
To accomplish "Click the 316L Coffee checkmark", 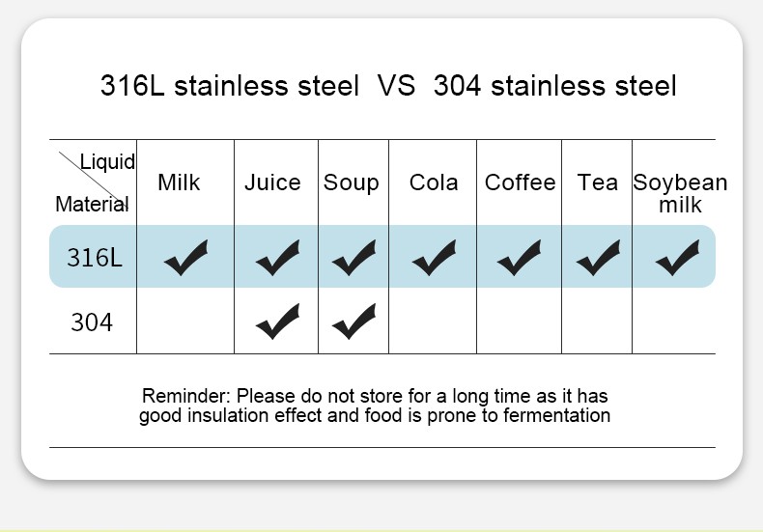I will pos(519,257).
